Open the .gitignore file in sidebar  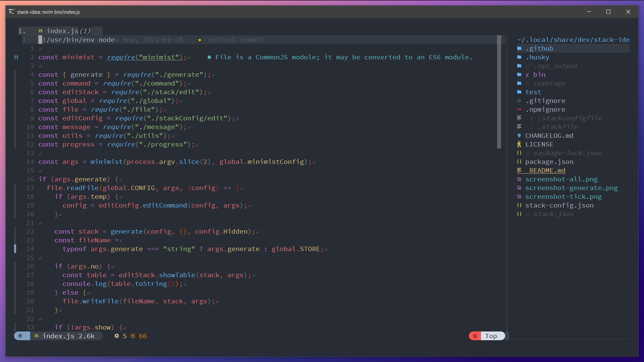click(x=544, y=100)
